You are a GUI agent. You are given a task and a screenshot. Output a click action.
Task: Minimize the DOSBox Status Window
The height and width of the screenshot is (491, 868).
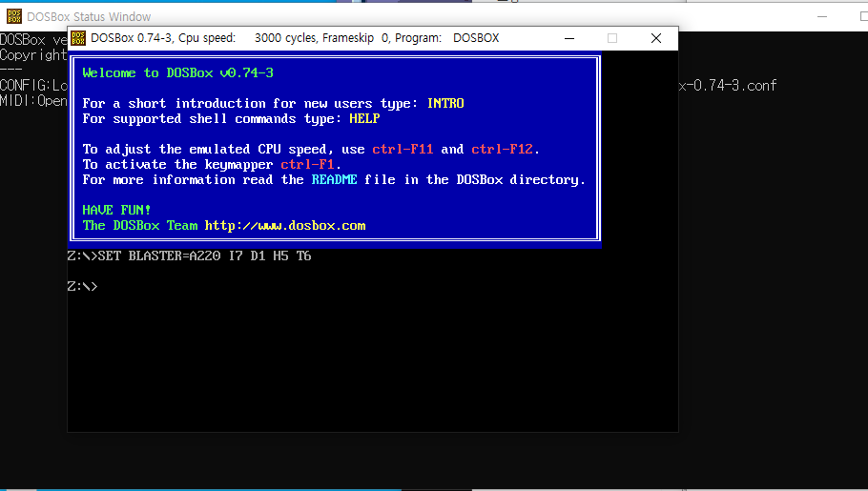click(x=822, y=16)
